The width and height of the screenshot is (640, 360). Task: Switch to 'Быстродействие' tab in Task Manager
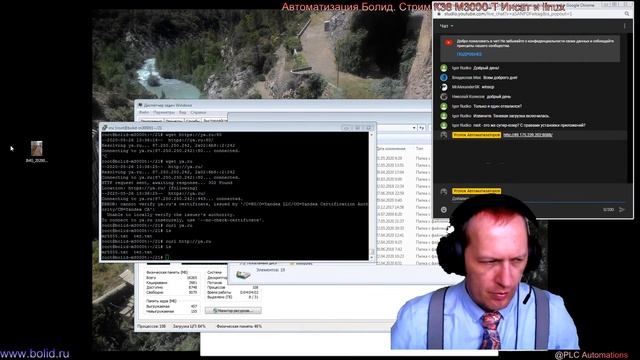click(x=215, y=121)
